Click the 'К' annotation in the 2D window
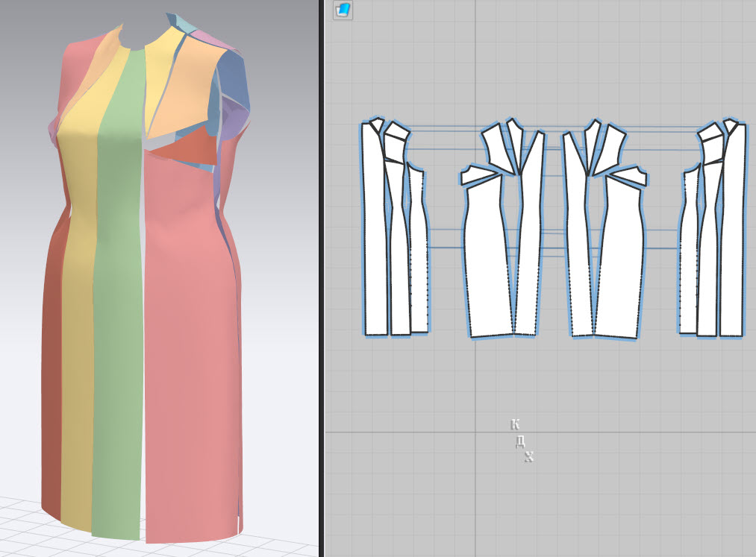Image resolution: width=756 pixels, height=557 pixels. coord(515,424)
